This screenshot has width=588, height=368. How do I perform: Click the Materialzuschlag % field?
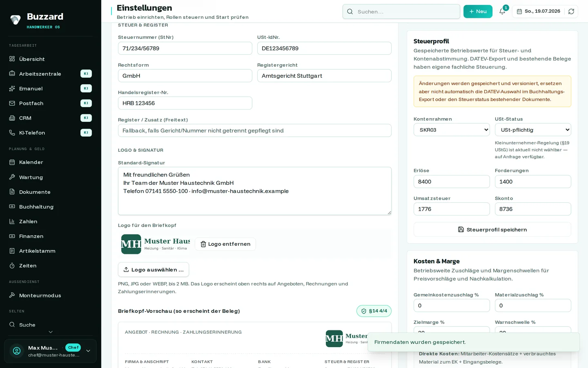pyautogui.click(x=533, y=305)
